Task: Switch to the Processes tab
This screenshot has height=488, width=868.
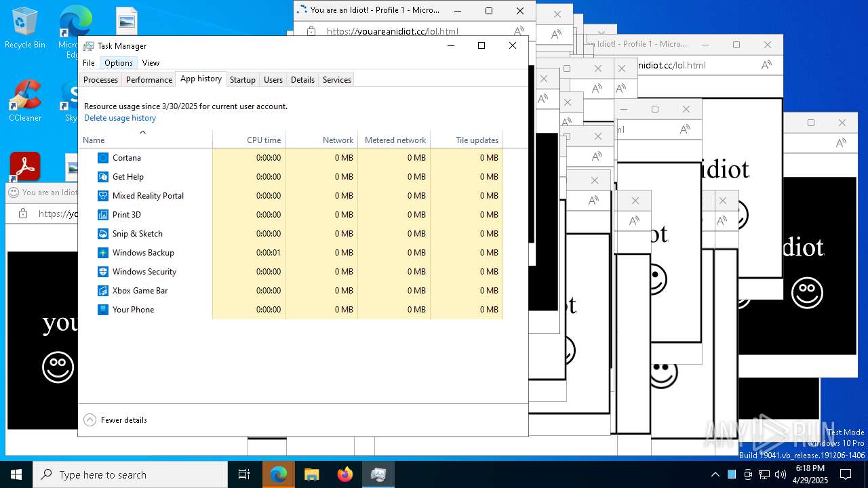Action: coord(100,80)
